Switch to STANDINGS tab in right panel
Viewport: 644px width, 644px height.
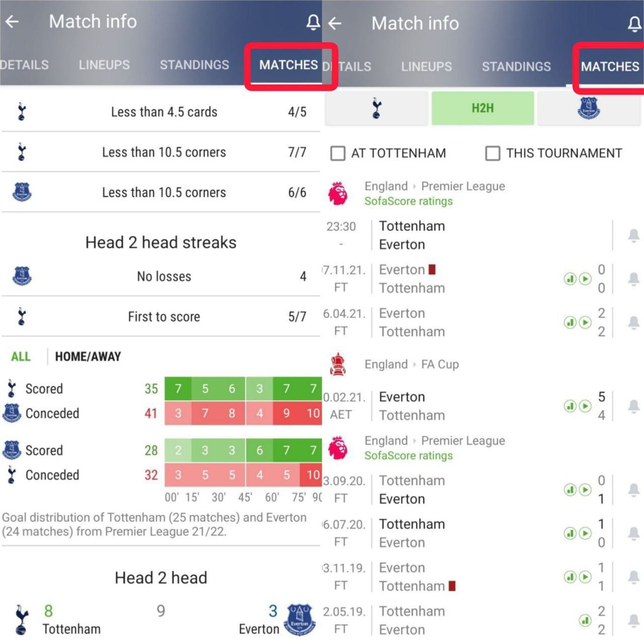coord(516,66)
